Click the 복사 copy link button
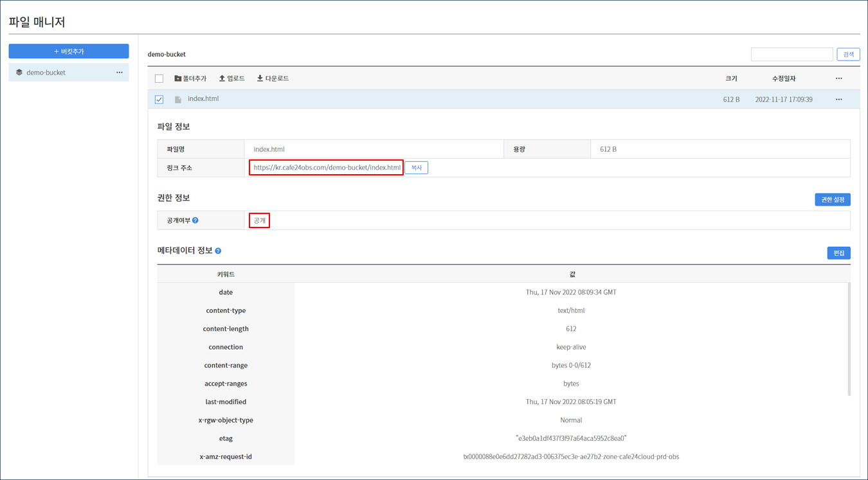 (416, 168)
